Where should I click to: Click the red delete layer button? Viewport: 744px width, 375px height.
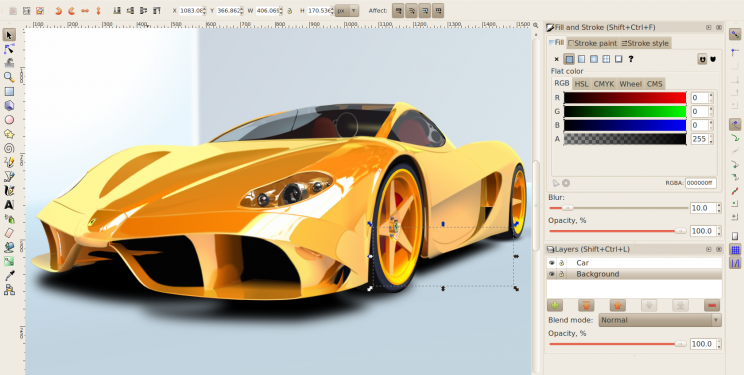click(712, 305)
